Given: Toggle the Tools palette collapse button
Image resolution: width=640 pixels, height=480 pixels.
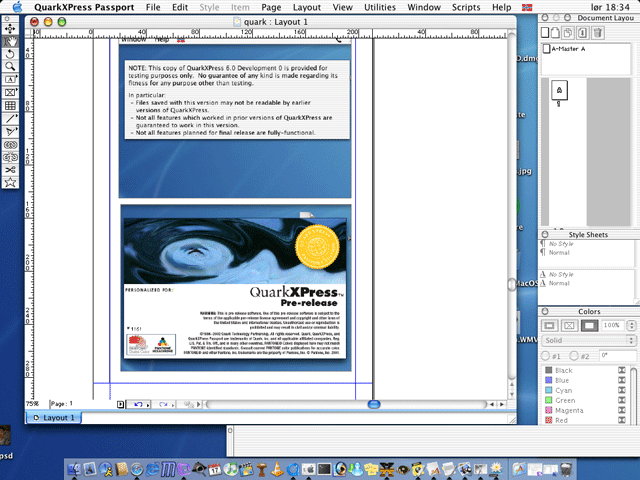Looking at the screenshot, I should tap(7, 19).
